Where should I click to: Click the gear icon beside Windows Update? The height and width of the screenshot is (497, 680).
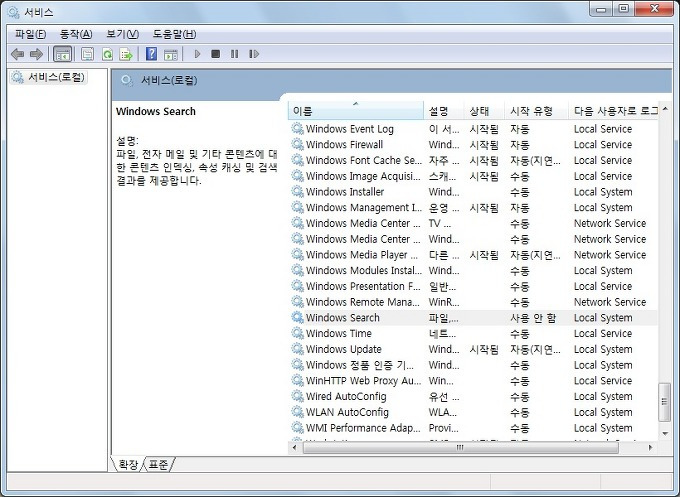click(x=298, y=349)
